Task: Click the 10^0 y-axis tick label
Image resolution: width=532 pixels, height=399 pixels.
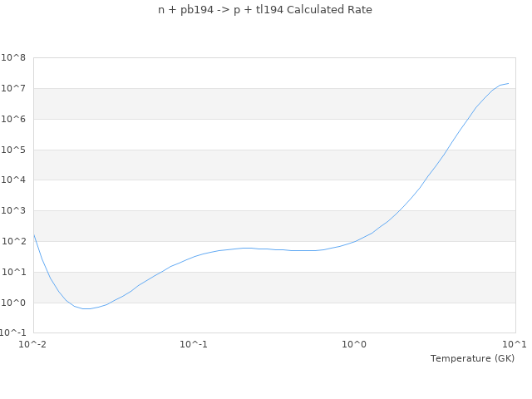Action: [x=13, y=303]
